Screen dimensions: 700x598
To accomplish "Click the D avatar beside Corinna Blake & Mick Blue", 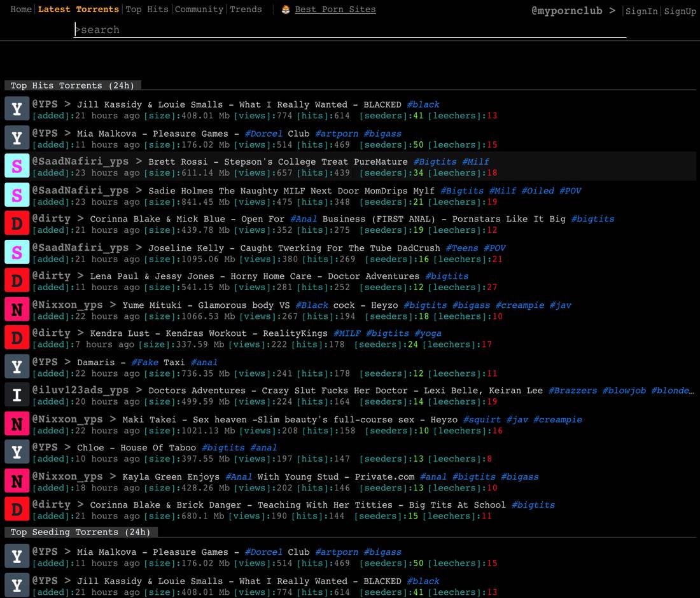I will 17,223.
